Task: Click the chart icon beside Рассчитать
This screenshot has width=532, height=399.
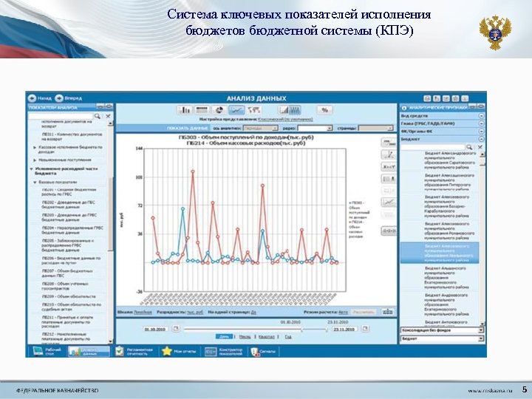Action: coord(387,312)
